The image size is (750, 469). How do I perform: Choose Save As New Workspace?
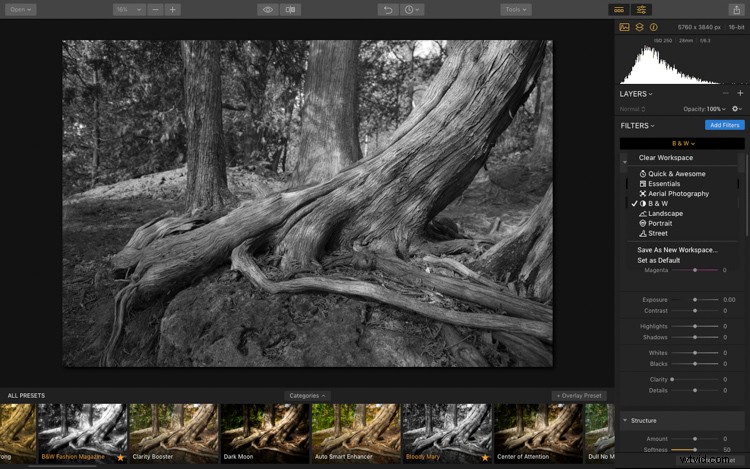coord(677,250)
